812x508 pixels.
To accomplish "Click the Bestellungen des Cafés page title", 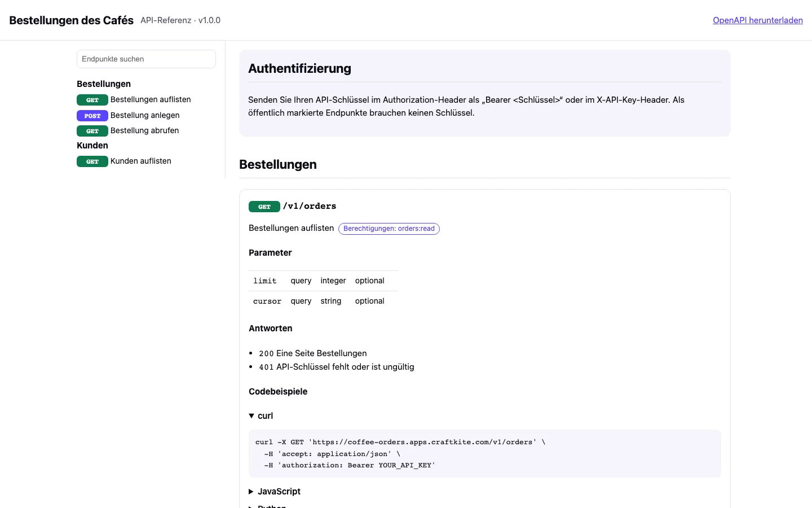I will coord(72,20).
